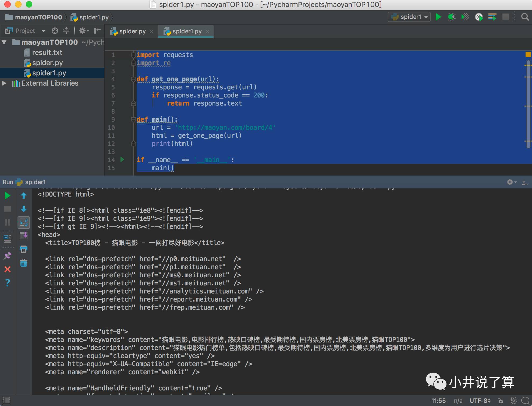Click the yellow inspection status indicator
This screenshot has width=532, height=406.
528,55
